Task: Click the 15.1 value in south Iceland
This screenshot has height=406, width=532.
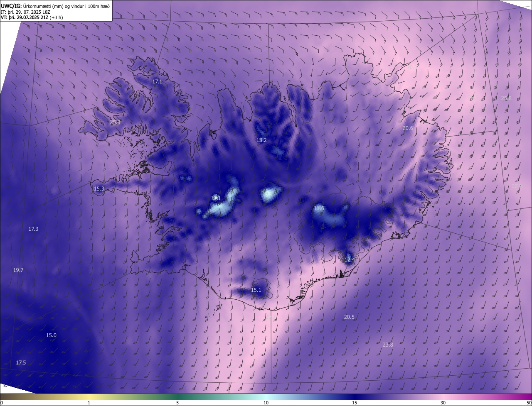Action: (256, 290)
